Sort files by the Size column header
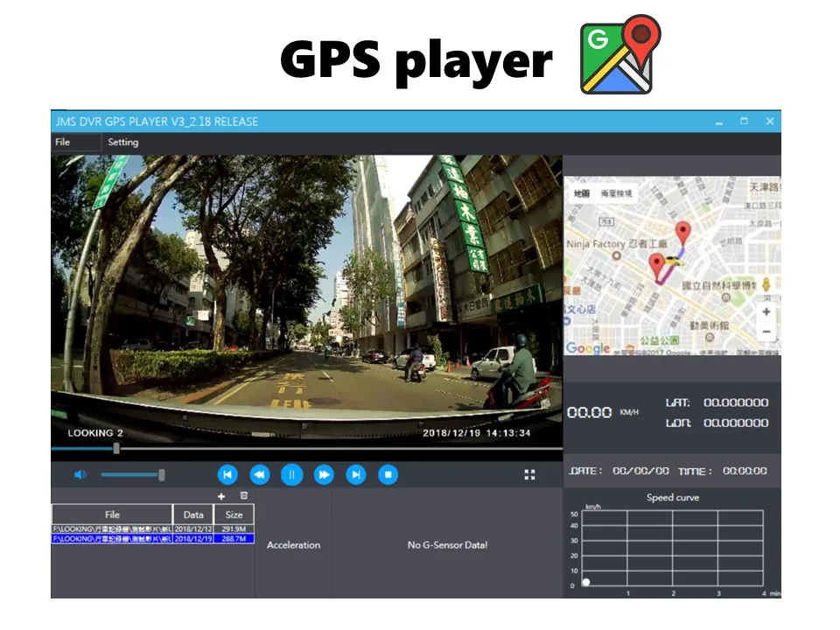 [234, 514]
